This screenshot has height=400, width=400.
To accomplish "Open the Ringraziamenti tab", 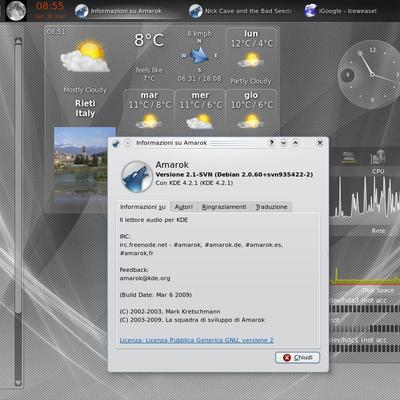I will (x=224, y=207).
